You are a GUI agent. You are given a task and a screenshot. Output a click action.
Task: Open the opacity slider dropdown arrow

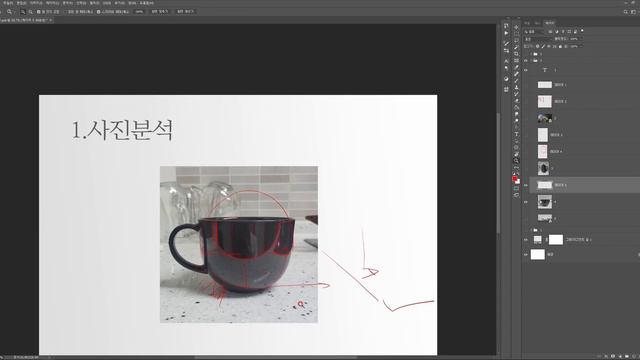point(582,38)
